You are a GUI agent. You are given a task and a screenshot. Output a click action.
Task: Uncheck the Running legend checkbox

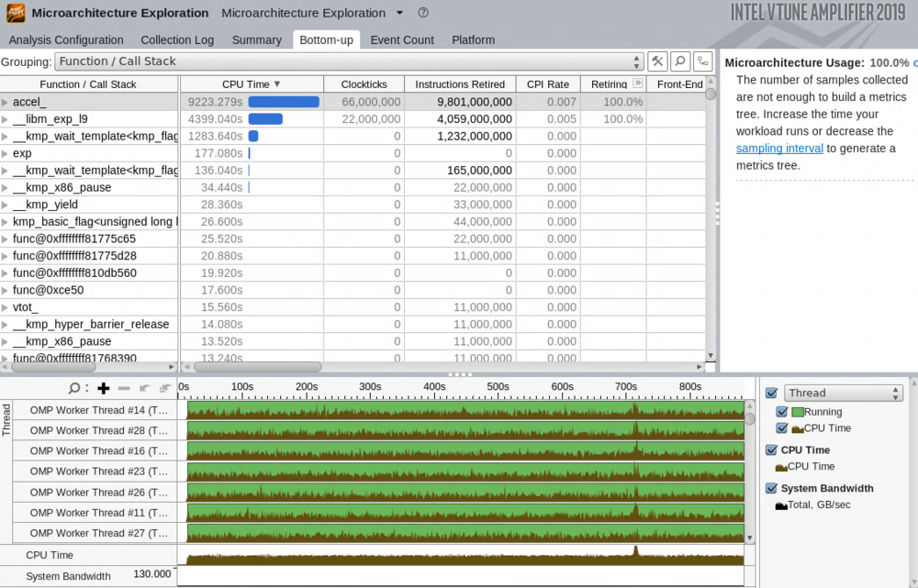[x=782, y=412]
